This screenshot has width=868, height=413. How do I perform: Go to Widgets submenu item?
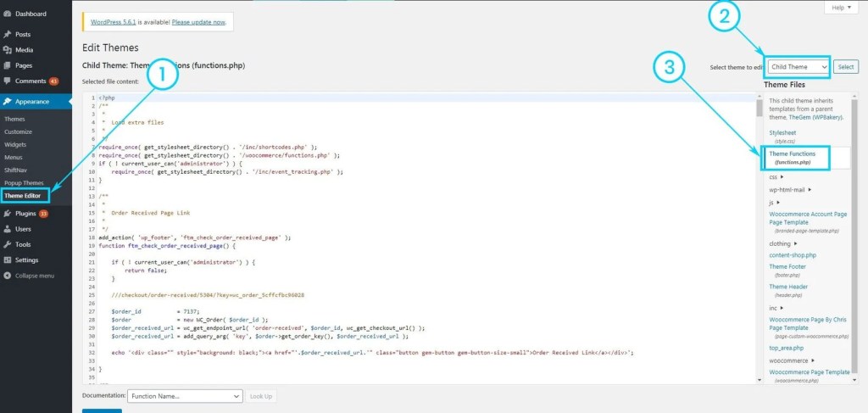[15, 144]
